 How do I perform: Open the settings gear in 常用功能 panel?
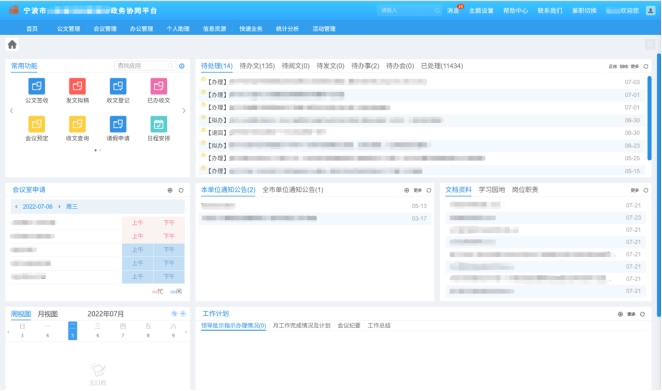(182, 66)
